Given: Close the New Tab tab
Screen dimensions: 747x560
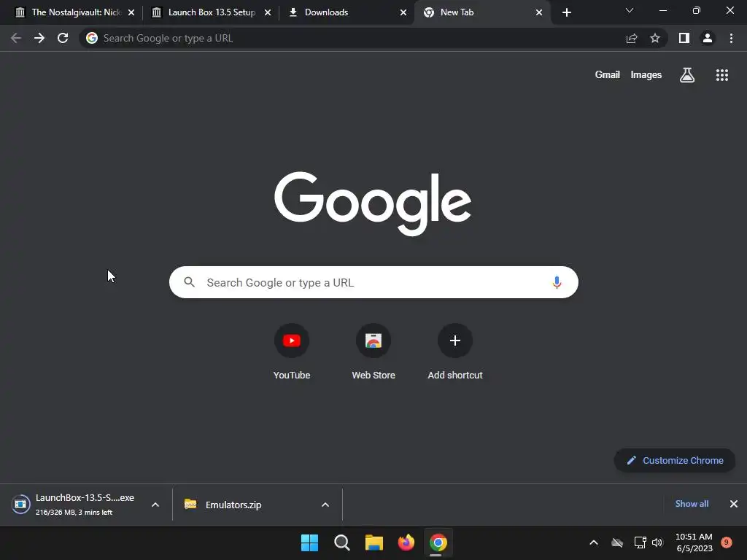Looking at the screenshot, I should 539,12.
